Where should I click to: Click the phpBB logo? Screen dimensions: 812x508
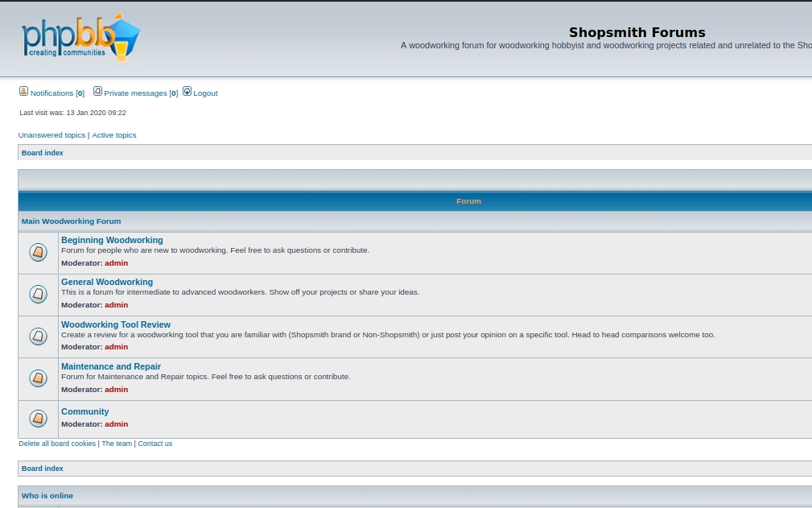pyautogui.click(x=80, y=37)
